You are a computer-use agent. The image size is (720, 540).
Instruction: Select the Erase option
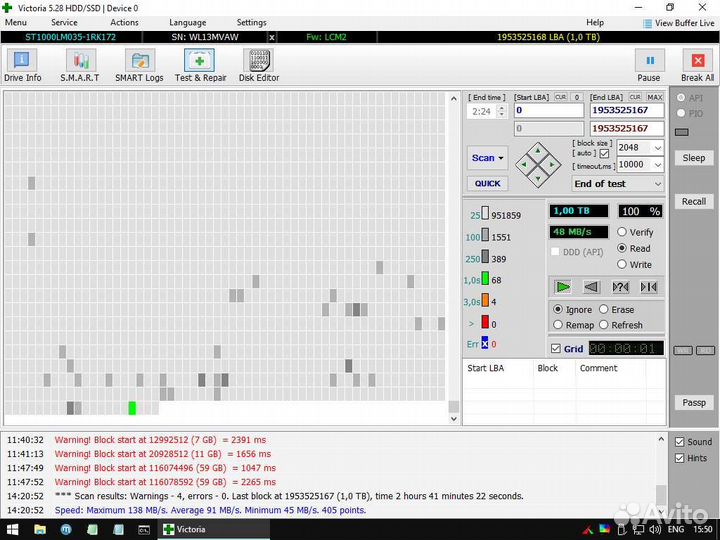603,309
